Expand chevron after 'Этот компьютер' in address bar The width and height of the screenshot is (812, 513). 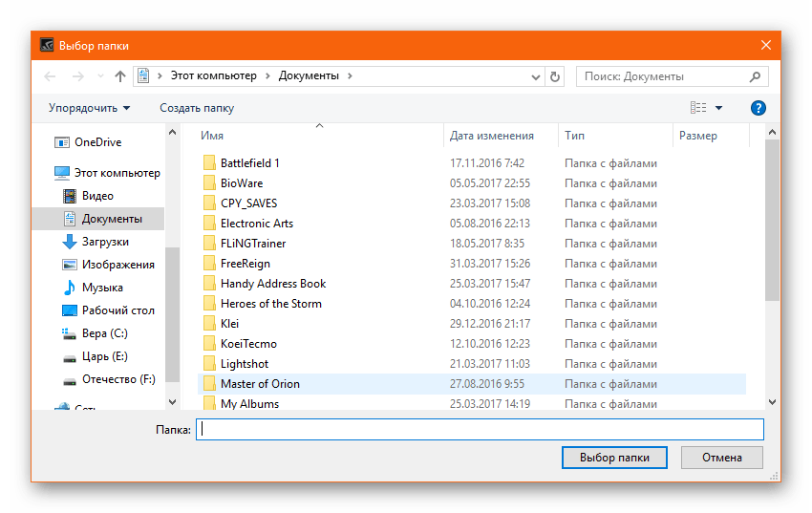[267, 76]
